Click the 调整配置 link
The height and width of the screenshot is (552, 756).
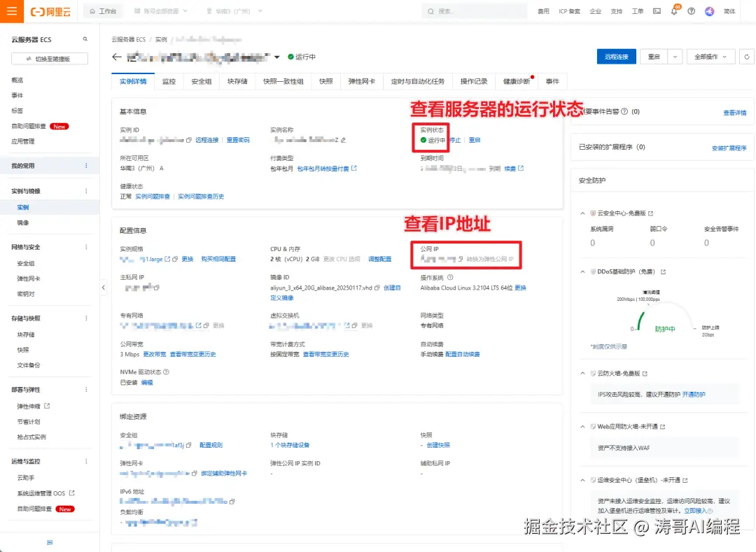[380, 259]
